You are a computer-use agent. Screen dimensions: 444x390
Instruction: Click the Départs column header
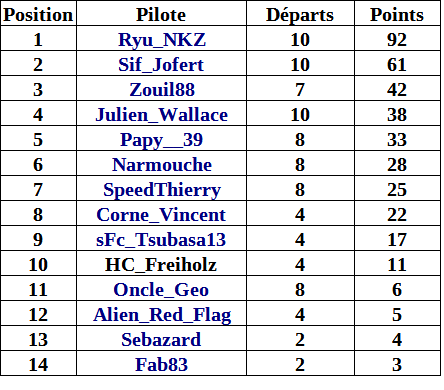pyautogui.click(x=300, y=15)
